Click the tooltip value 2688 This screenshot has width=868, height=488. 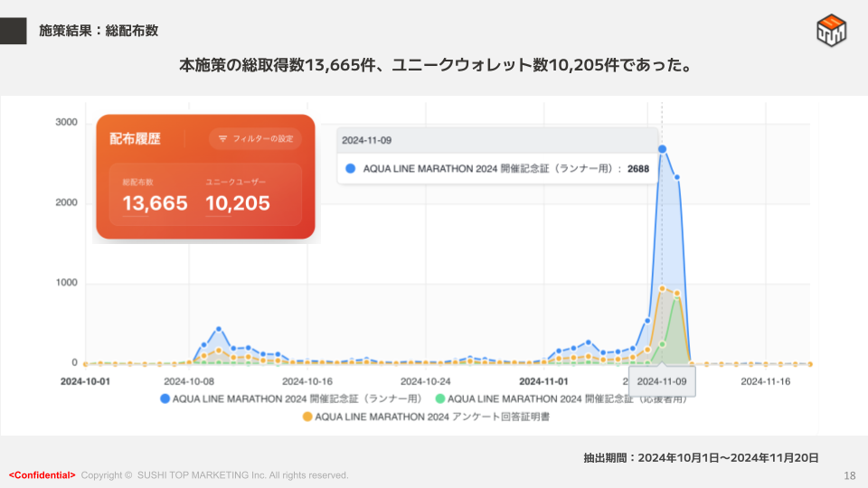coord(638,169)
